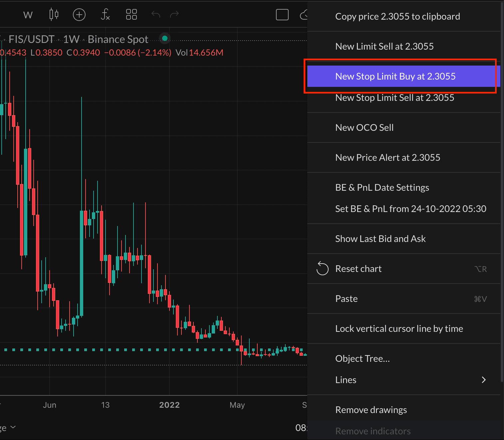
Task: Open the candlestick chart style selector
Action: [54, 15]
